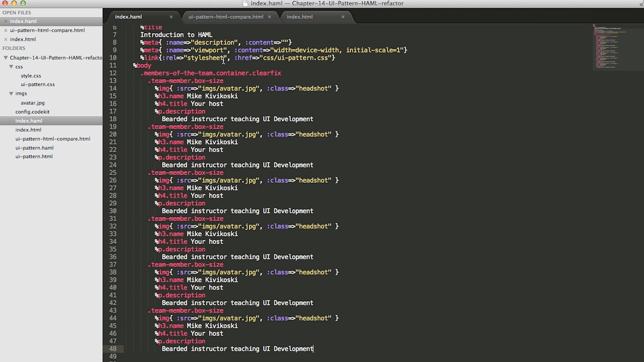
Task: Click the 'viewport' string on line 9
Action: pos(209,50)
